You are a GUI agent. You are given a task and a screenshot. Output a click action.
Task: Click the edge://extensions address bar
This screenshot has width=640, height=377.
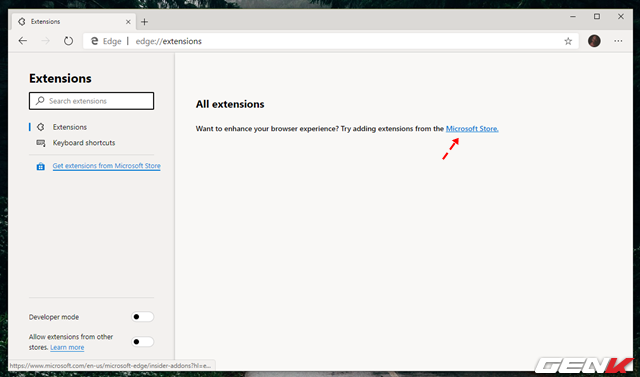point(331,41)
